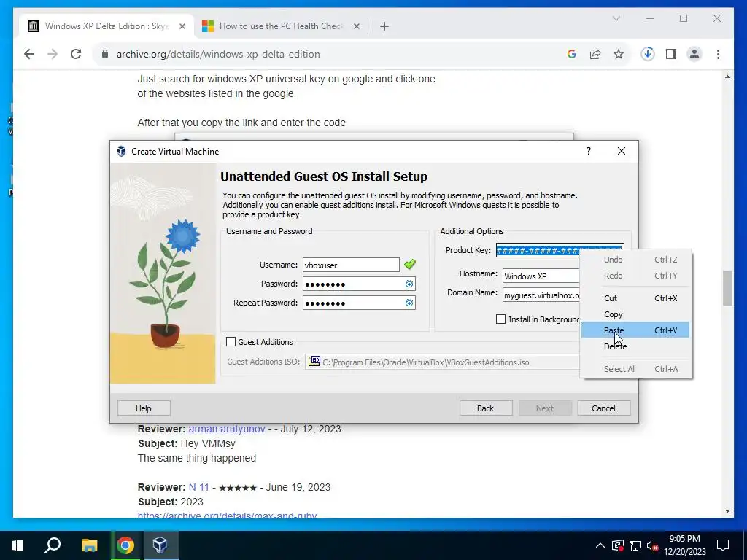Switch to How to use PC Health Check tab

281,26
